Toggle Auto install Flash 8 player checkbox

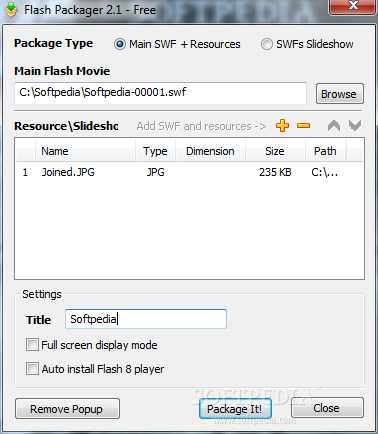pos(32,369)
